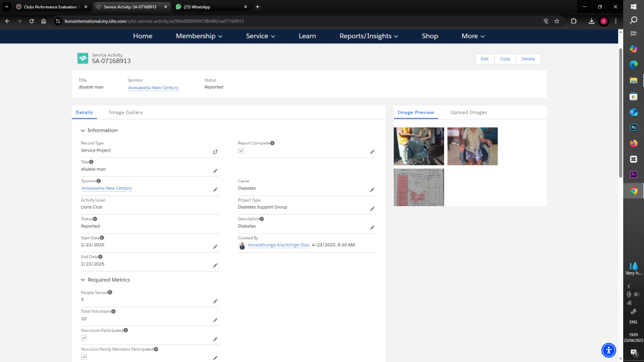Click the pencil icon to edit Sponsor
This screenshot has width=644, height=362.
point(215,190)
